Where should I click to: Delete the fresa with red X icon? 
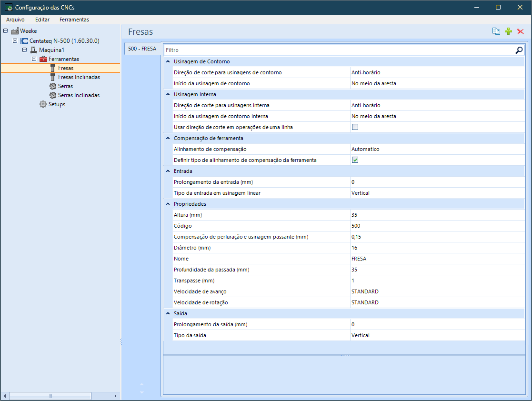[x=521, y=31]
